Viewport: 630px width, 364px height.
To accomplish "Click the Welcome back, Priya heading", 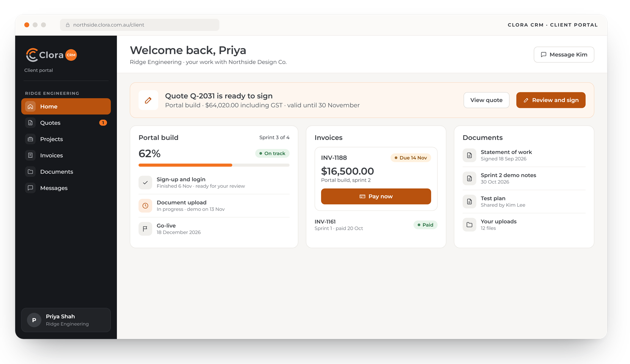I will (188, 50).
